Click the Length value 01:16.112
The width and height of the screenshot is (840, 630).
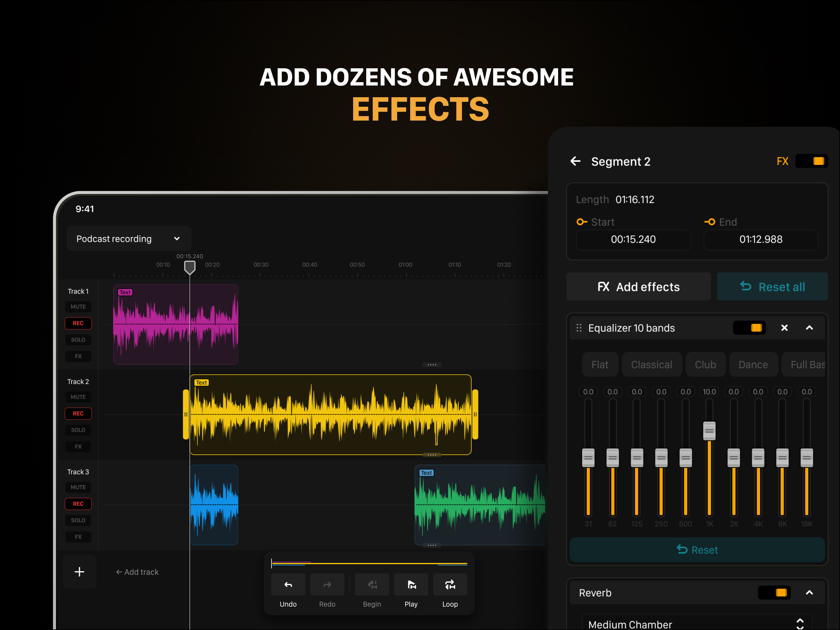[635, 199]
